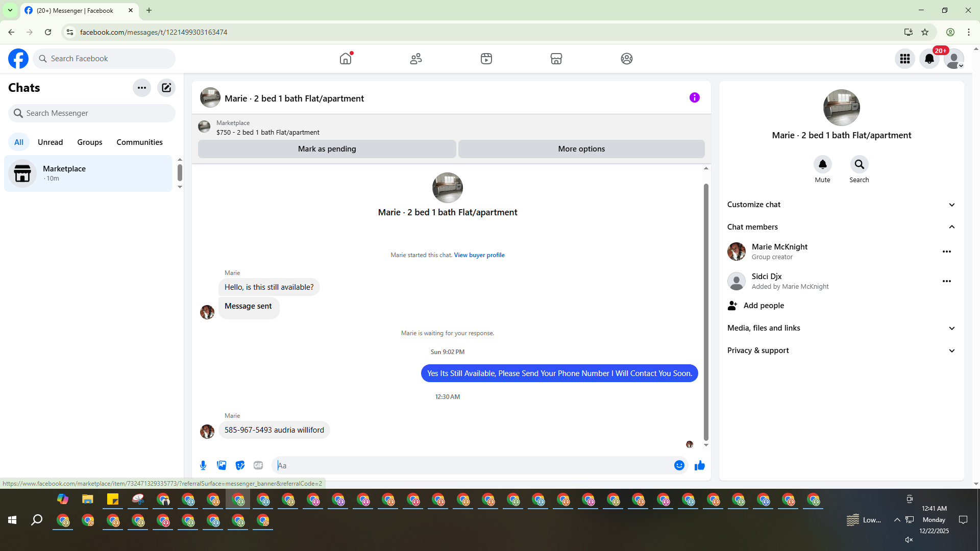Viewport: 980px width, 551px height.
Task: View site information icon in address bar
Action: pyautogui.click(x=70, y=32)
